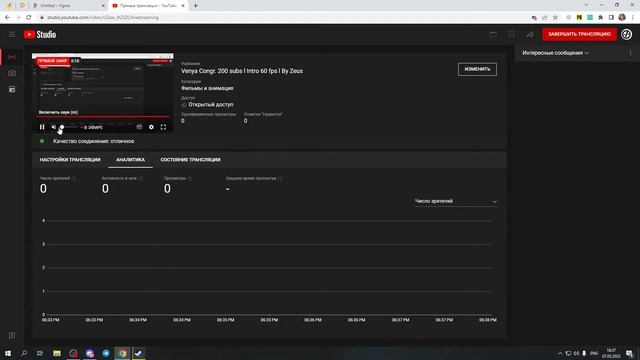The width and height of the screenshot is (640, 360).
Task: Click the info icon next to Число зрителей metric
Action: pos(74,178)
